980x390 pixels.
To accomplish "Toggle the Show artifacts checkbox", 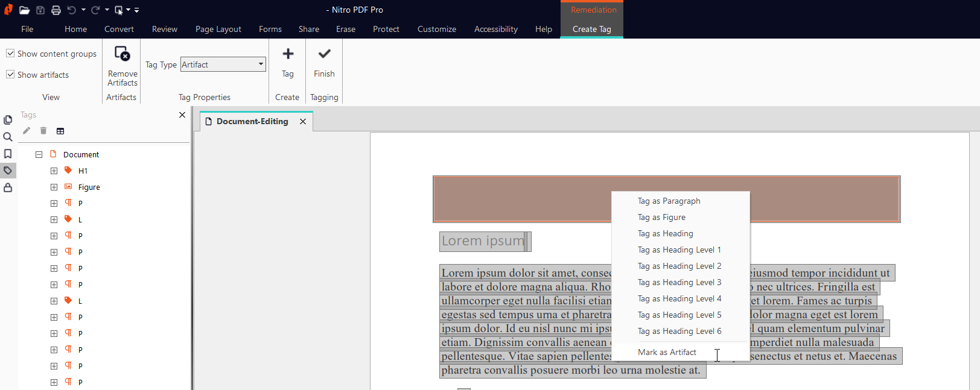I will click(10, 75).
